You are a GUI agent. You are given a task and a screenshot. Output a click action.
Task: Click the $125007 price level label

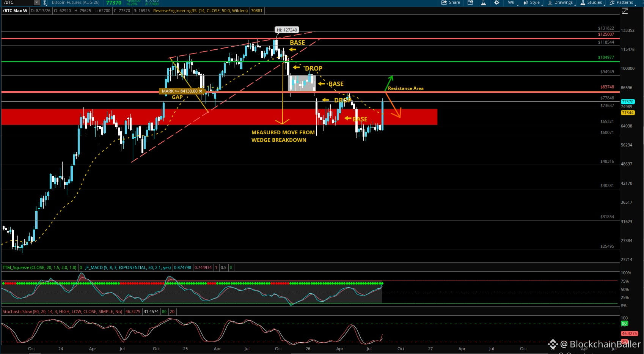(606, 34)
